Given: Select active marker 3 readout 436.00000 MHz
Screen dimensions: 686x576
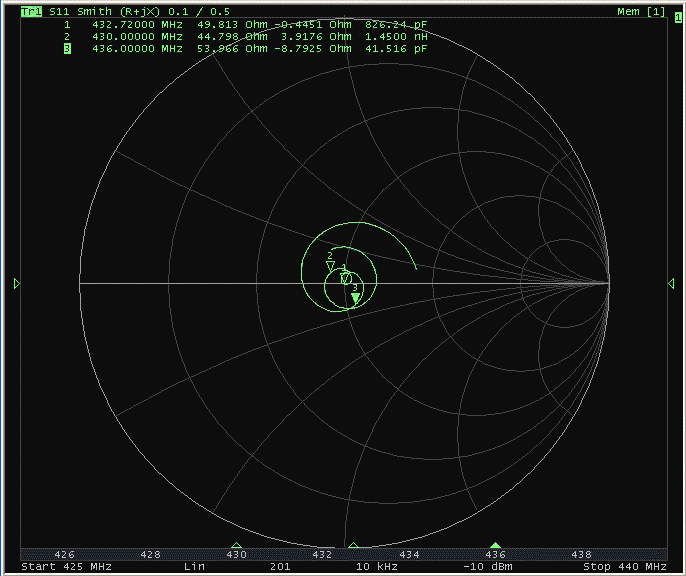Looking at the screenshot, I should [x=245, y=49].
